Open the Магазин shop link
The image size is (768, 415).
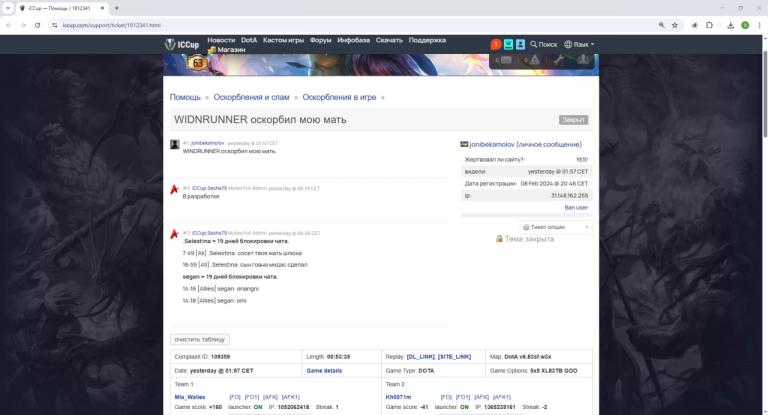(x=227, y=49)
